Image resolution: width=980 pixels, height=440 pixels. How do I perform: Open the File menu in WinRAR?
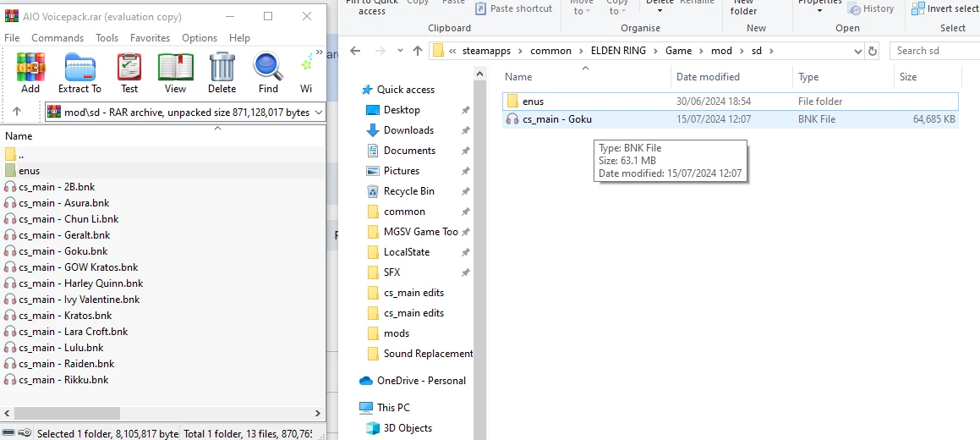(12, 38)
